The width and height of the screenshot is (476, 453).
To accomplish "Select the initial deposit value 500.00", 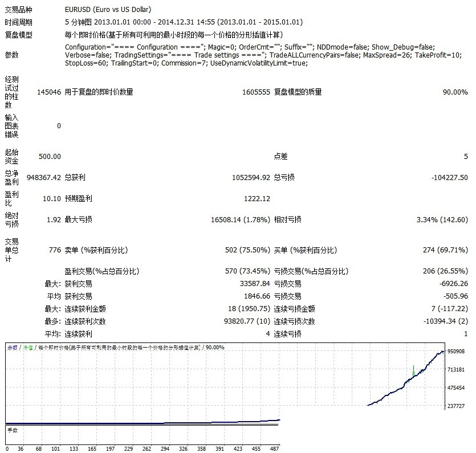I will click(x=50, y=157).
